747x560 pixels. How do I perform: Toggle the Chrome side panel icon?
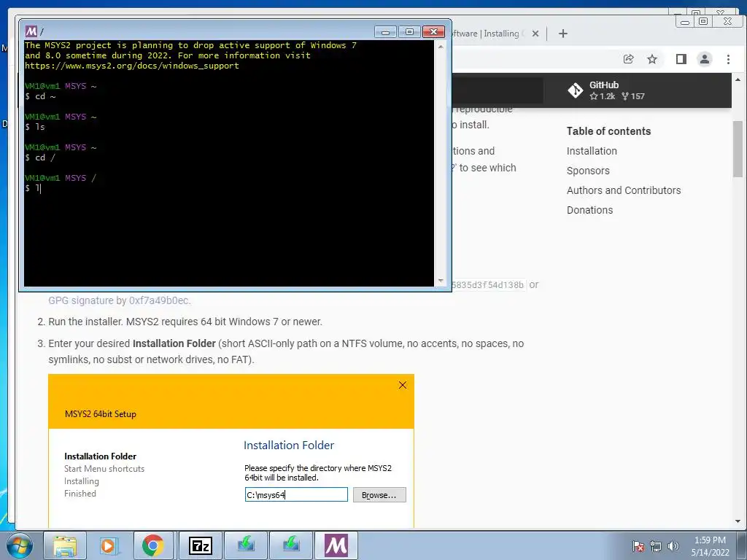[x=681, y=59]
